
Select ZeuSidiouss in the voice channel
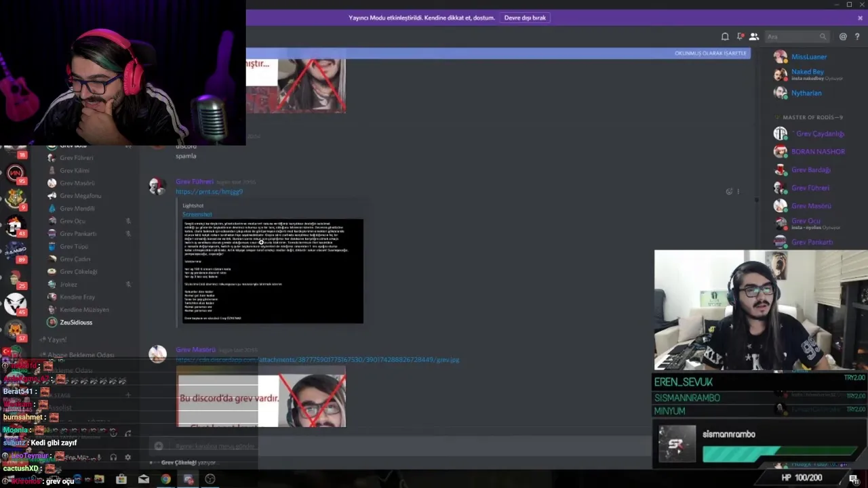pos(76,323)
